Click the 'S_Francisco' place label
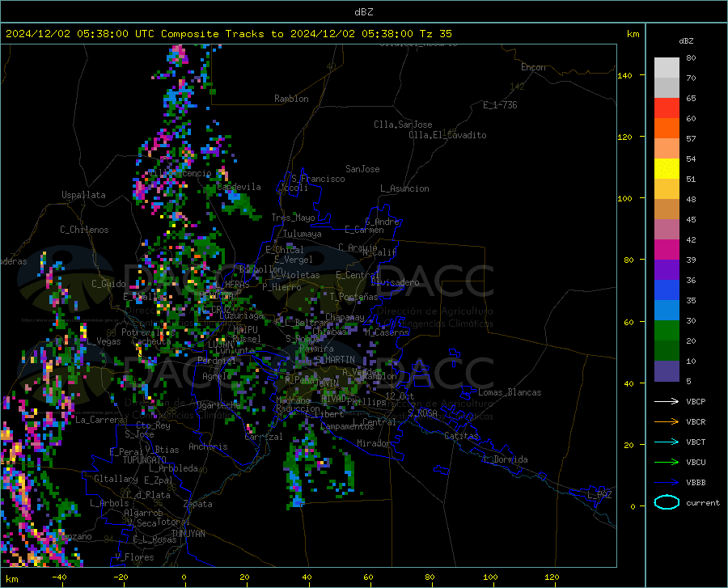Viewport: 728px width, 588px height. click(318, 179)
